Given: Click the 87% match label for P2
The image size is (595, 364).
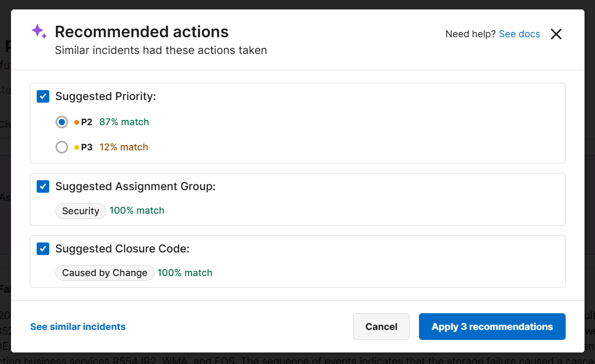Looking at the screenshot, I should click(x=124, y=122).
